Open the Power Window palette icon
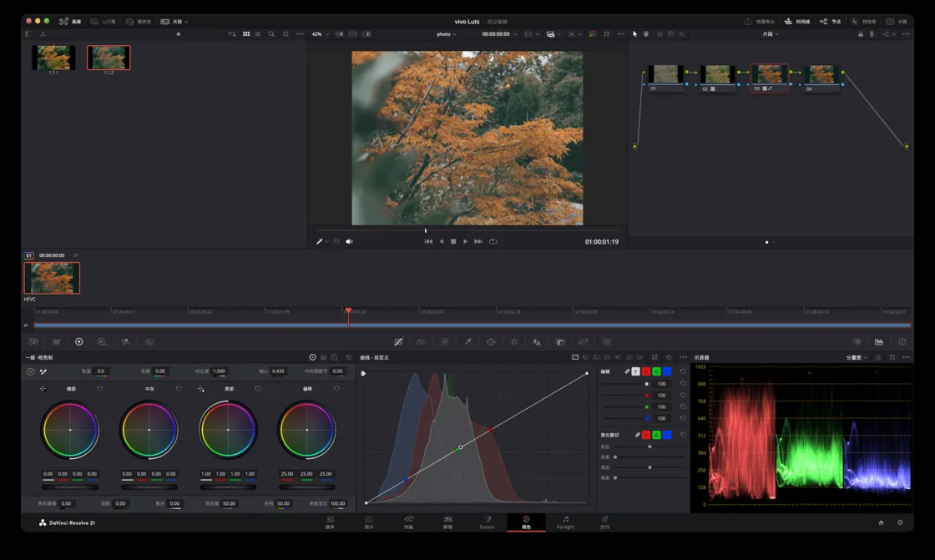935x560 pixels. pyautogui.click(x=491, y=341)
